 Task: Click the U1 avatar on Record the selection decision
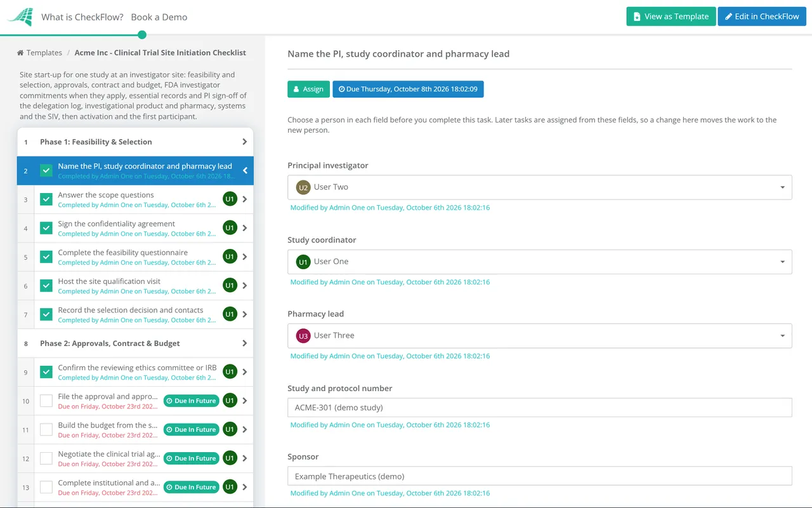tap(230, 314)
